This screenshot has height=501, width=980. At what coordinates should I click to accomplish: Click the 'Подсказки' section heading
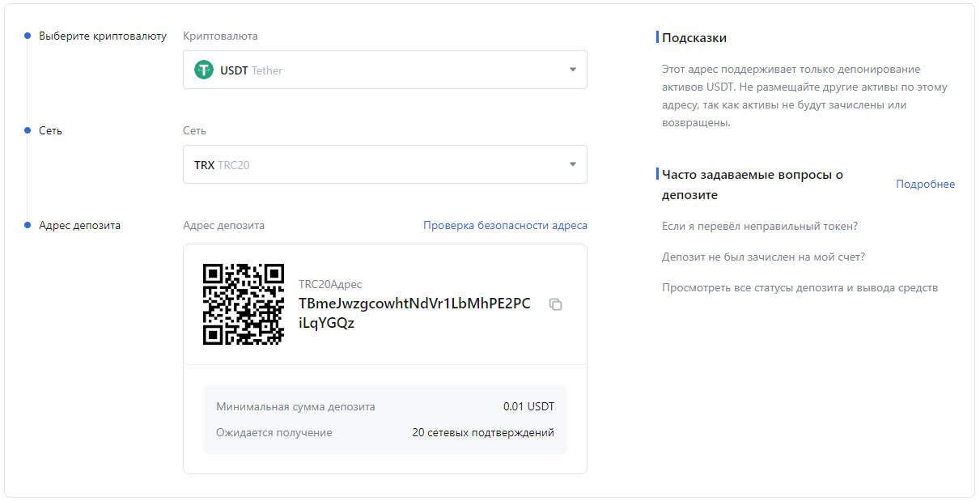[694, 38]
